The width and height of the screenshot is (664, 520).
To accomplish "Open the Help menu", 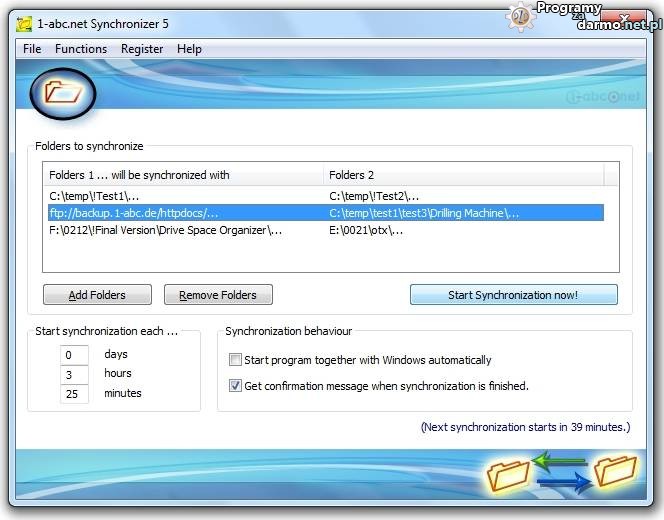I will point(189,48).
